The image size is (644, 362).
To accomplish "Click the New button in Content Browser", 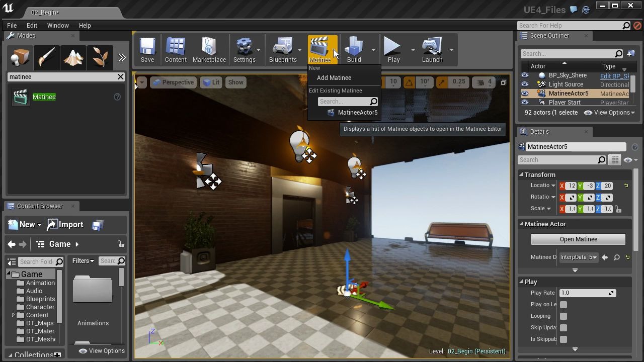I will coord(24,225).
